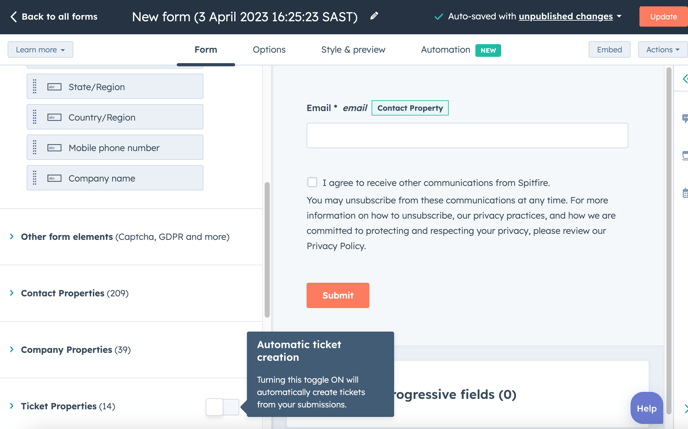Open the Learn more dropdown

[40, 50]
